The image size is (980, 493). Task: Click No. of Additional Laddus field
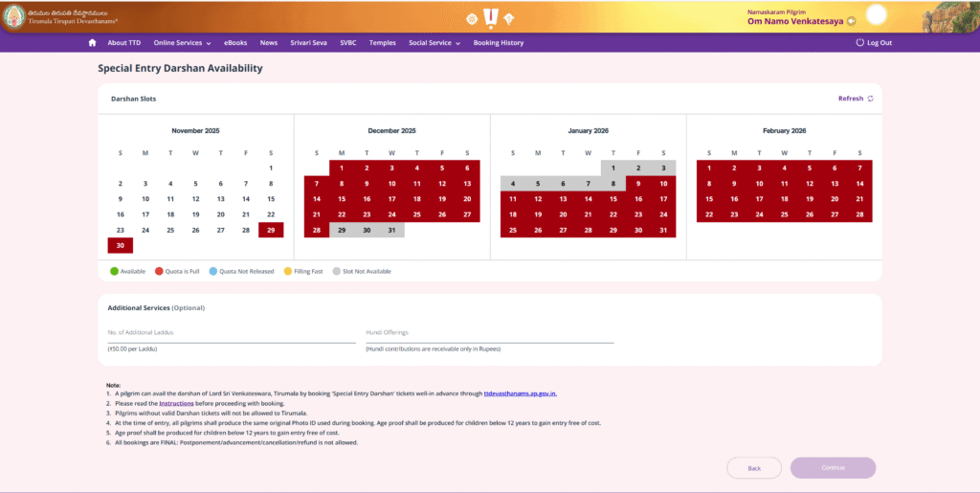coord(232,334)
